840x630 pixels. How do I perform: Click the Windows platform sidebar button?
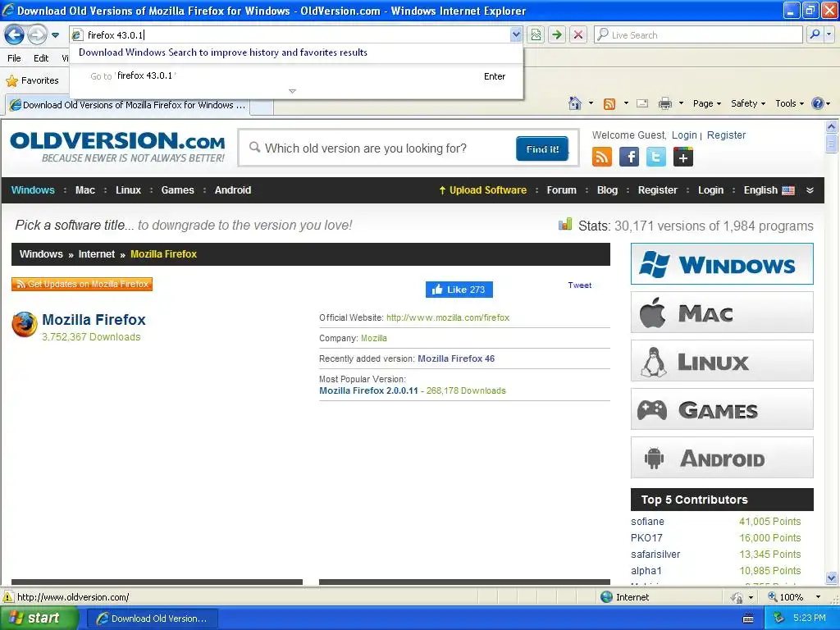tap(722, 263)
